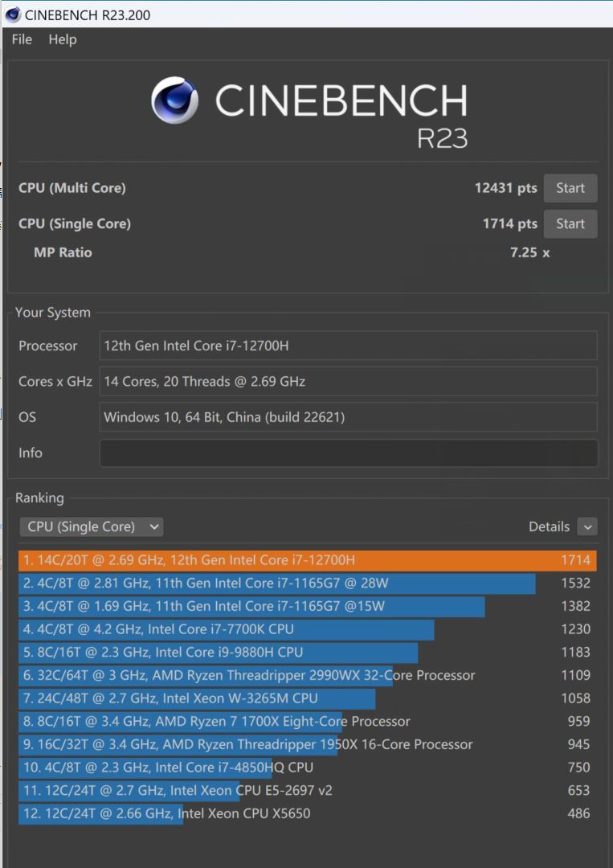Select the orange Core i7-12700H ranking bar

click(x=307, y=560)
